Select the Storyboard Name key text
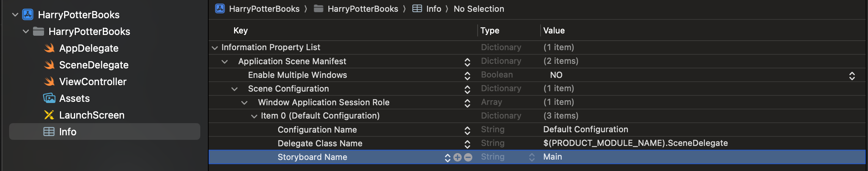 [x=312, y=157]
